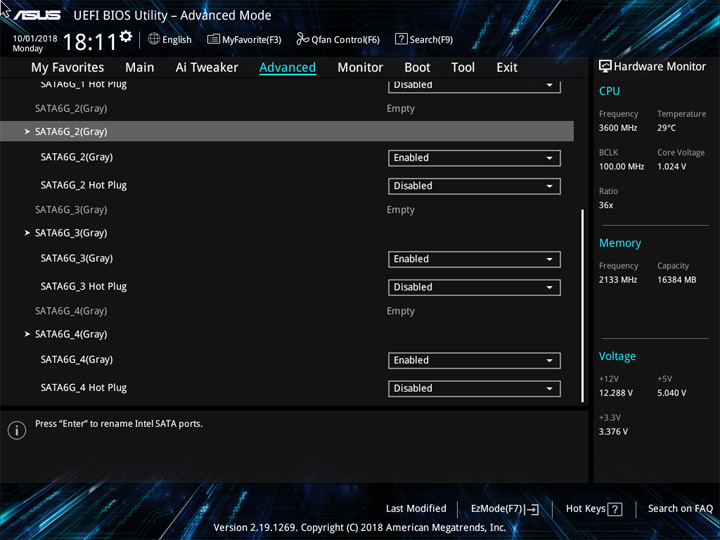Click the info icon in help area

tap(17, 430)
